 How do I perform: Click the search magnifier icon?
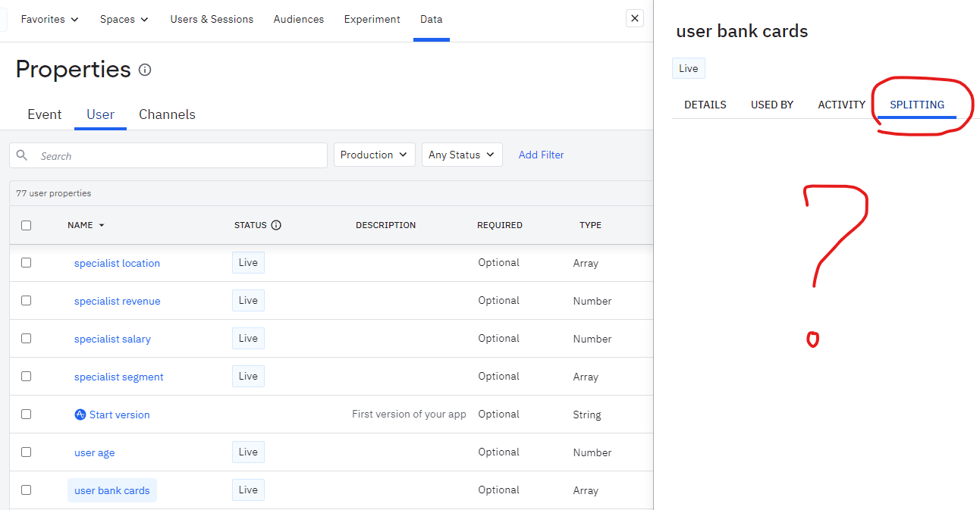(22, 155)
